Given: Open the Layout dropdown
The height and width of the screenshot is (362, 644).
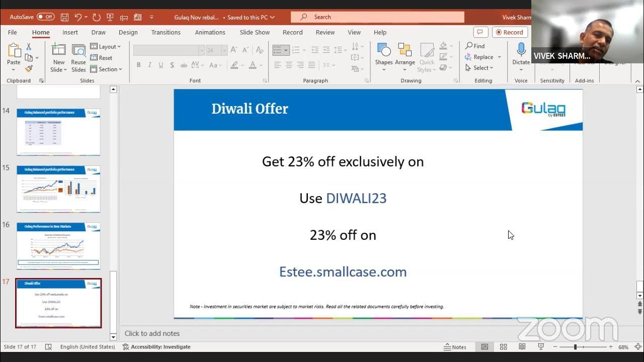Looking at the screenshot, I should coord(106,46).
